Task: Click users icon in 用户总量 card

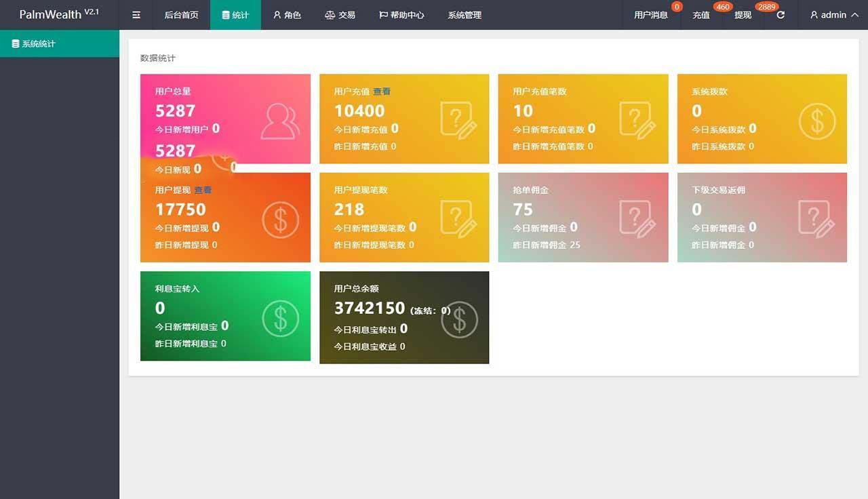Action: [280, 121]
